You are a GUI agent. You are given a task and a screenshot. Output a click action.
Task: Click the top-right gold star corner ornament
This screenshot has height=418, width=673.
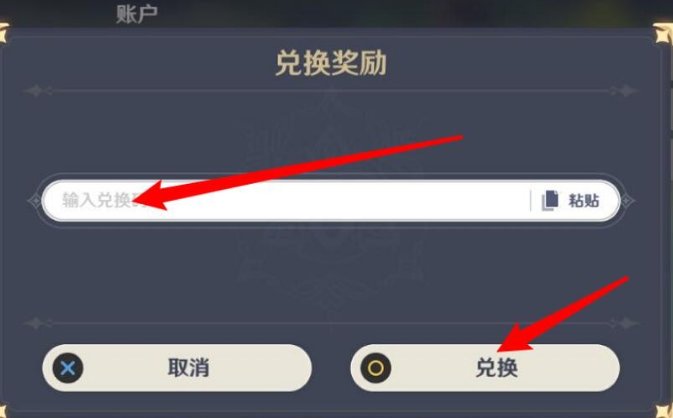(x=662, y=33)
